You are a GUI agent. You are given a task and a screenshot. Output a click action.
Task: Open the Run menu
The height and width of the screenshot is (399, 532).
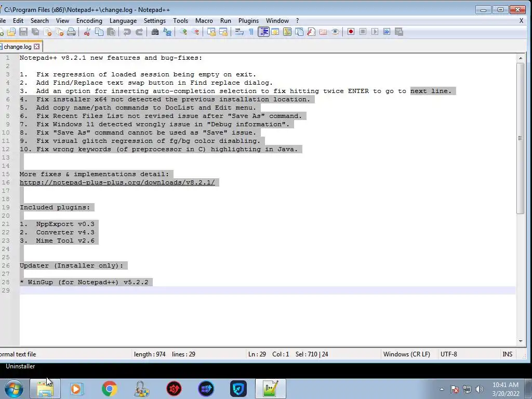click(225, 21)
